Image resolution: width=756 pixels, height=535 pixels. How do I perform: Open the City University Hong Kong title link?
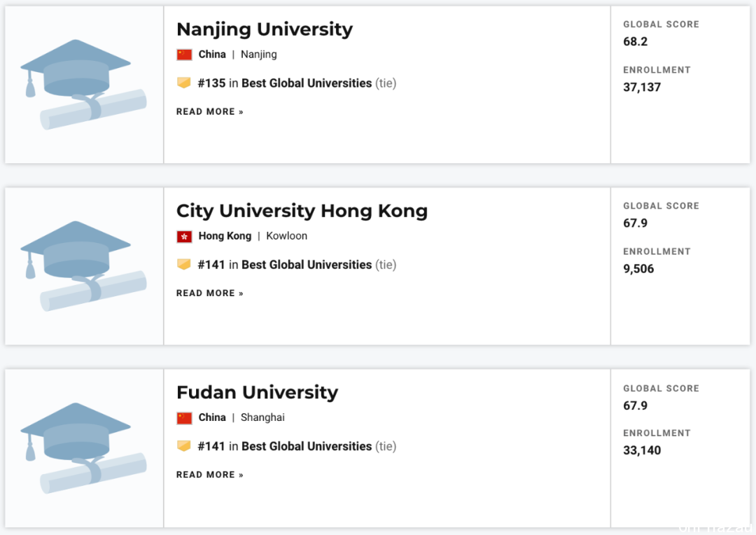point(302,211)
